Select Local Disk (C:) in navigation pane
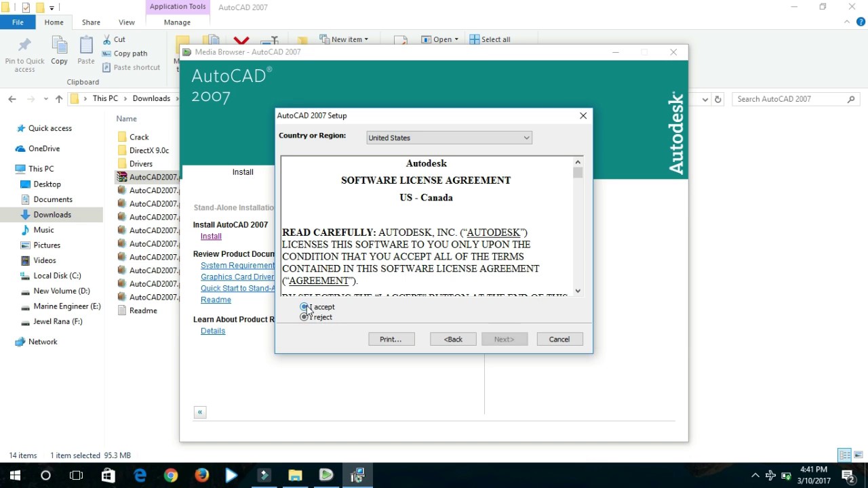The image size is (868, 488). pos(57,276)
